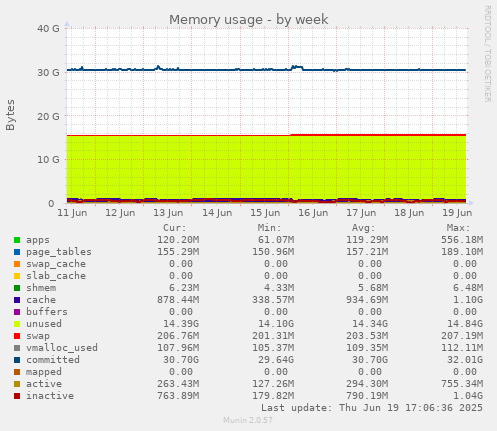The image size is (497, 431).
Task: Click the 'page_tables' legend label
Action: [59, 252]
